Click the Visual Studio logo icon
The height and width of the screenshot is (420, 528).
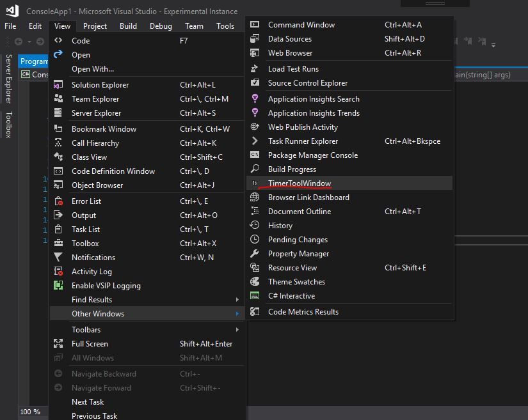pos(12,11)
